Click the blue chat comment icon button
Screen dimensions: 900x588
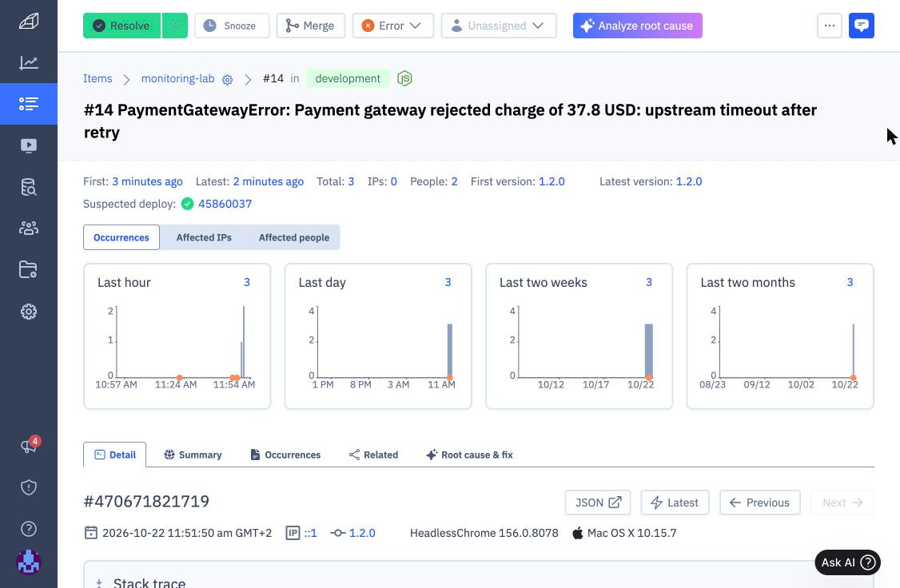861,26
